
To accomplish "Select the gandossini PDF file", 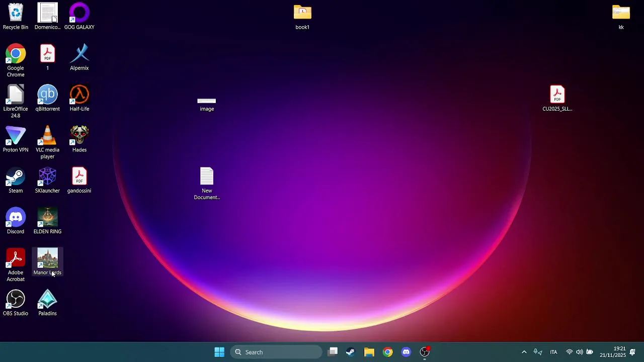I will tap(79, 180).
